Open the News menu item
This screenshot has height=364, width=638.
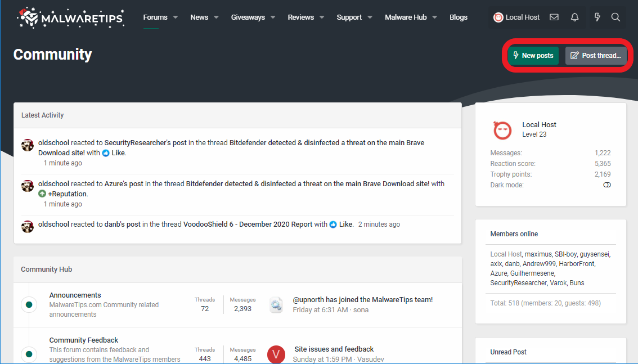click(x=199, y=17)
